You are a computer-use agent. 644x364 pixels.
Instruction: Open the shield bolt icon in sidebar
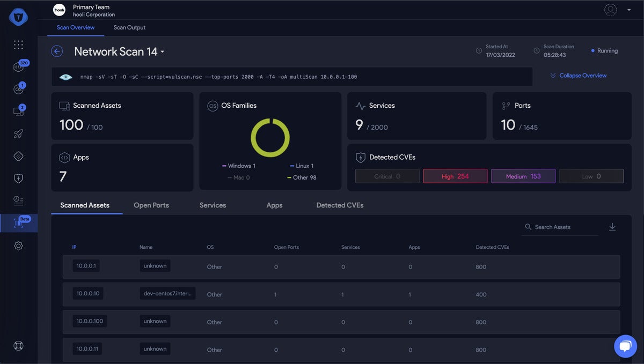18,179
